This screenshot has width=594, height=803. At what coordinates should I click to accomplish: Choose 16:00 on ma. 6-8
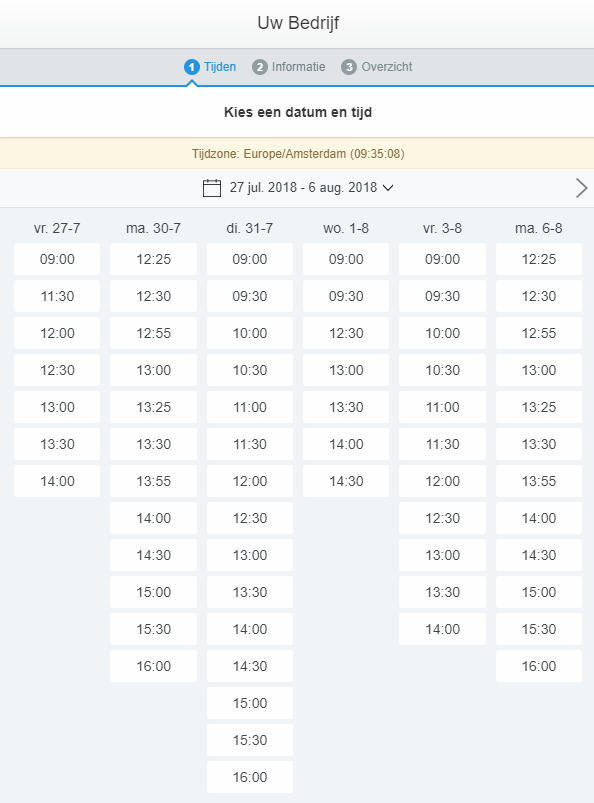(x=539, y=666)
